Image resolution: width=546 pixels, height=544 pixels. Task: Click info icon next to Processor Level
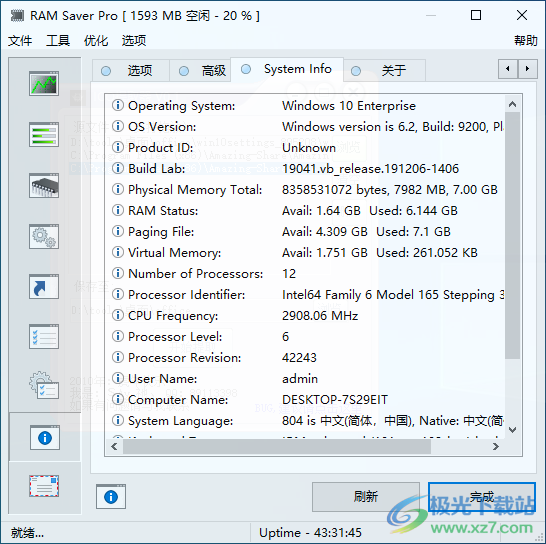[118, 336]
